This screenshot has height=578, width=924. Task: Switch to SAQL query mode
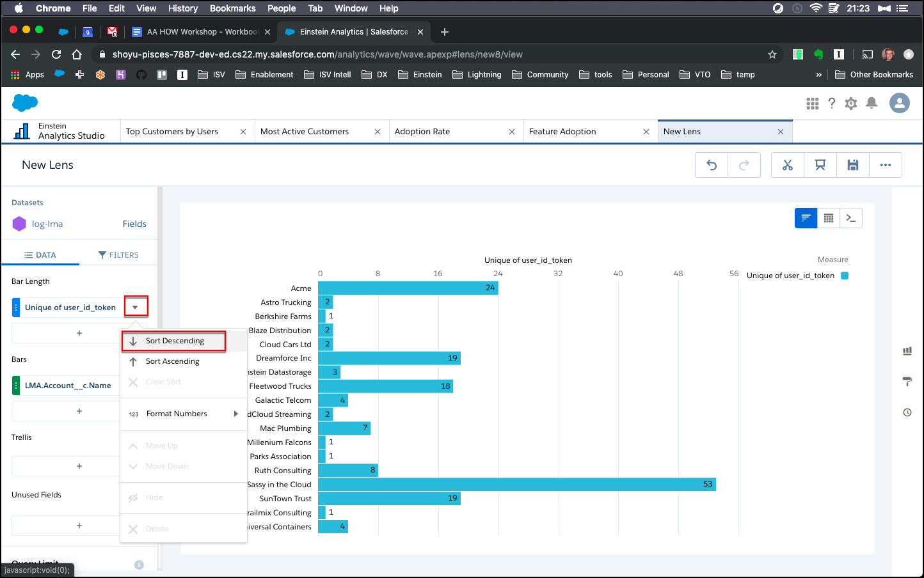[x=851, y=218]
